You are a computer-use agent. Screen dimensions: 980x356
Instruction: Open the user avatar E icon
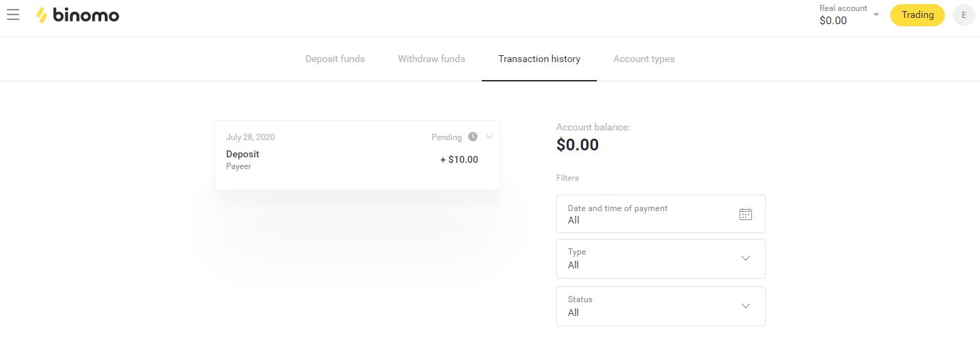coord(963,15)
